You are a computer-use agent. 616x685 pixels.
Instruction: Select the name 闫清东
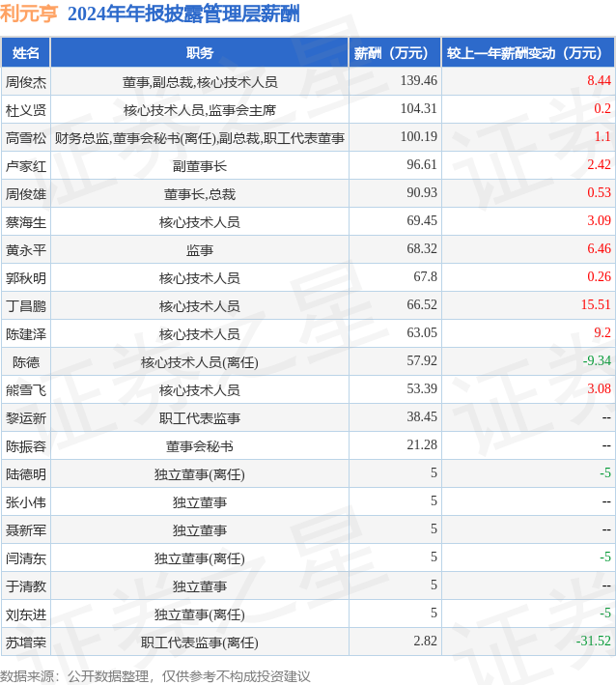click(x=26, y=558)
